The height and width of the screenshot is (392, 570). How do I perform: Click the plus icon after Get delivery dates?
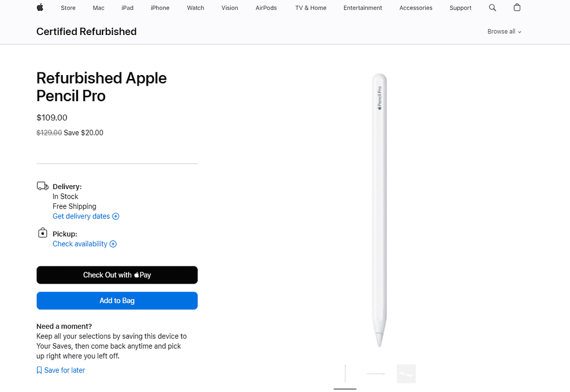[x=116, y=216]
